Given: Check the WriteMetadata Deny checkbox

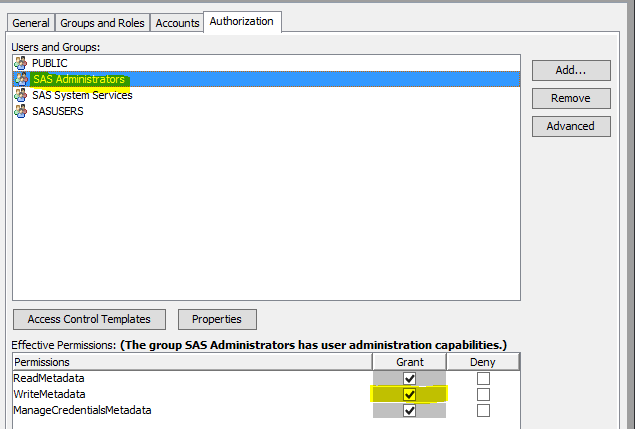Looking at the screenshot, I should click(483, 394).
